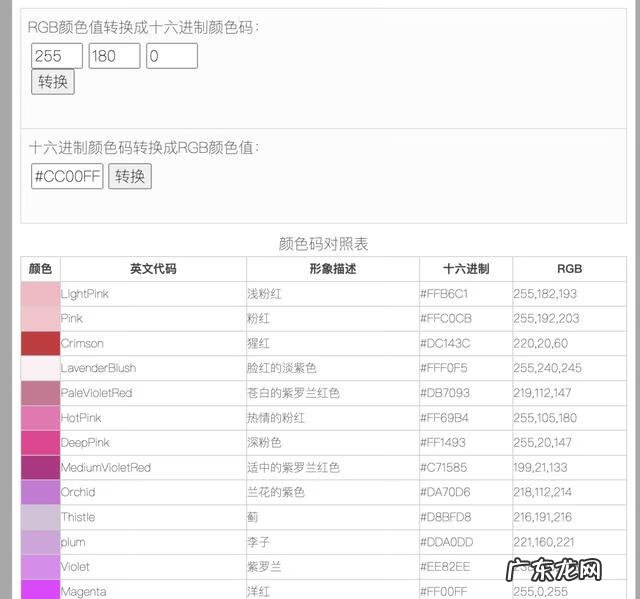Click the 形象描述 column header

click(x=333, y=269)
